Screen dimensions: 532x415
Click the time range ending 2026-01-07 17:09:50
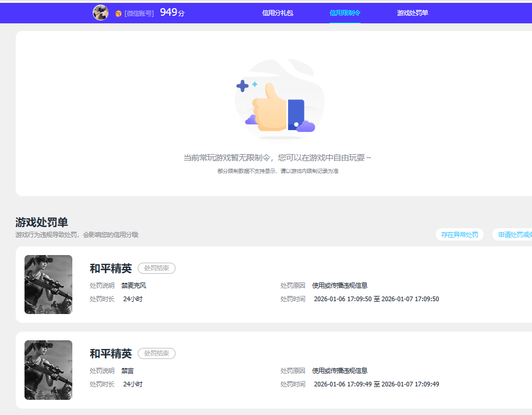[x=376, y=299]
